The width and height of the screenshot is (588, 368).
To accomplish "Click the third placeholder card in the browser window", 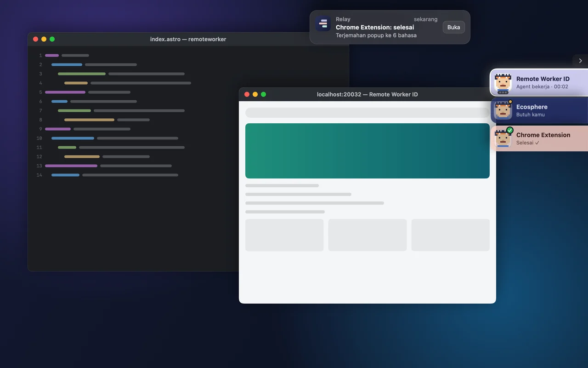I will click(x=450, y=235).
